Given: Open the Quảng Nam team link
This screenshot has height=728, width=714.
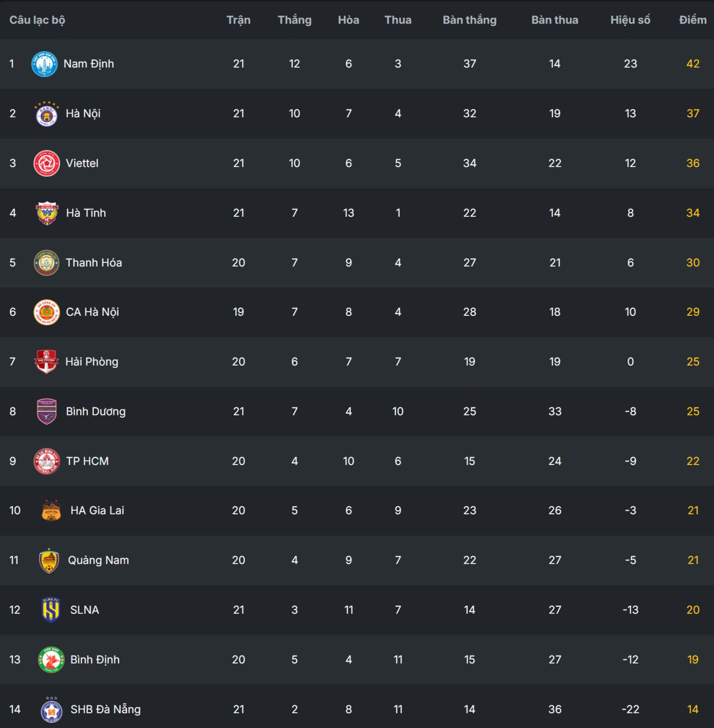Looking at the screenshot, I should 98,560.
